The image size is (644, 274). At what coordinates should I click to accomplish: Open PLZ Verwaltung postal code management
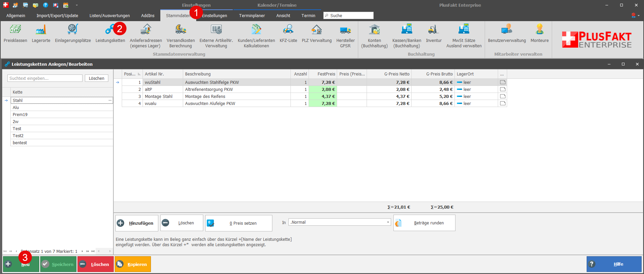[x=317, y=34]
